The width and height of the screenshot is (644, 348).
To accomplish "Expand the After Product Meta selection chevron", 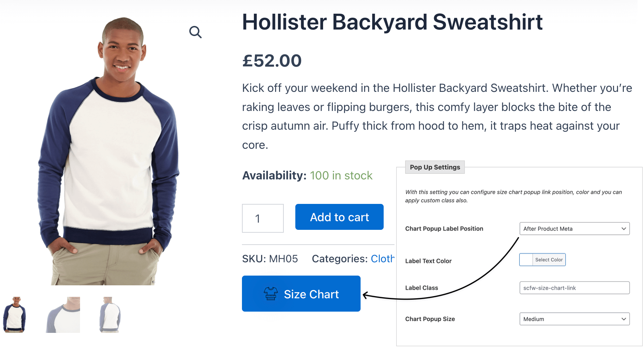I will tap(623, 228).
